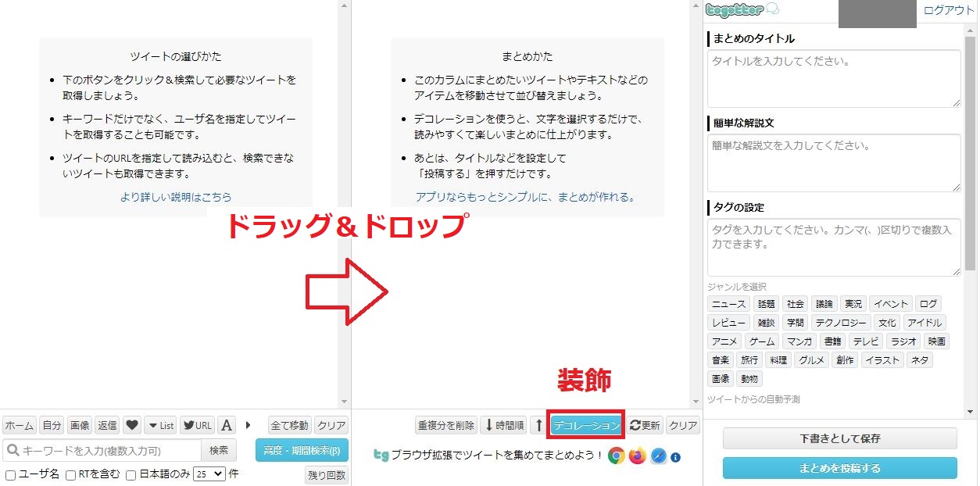Click the Chrome extension icon
This screenshot has height=486, width=980.
[x=617, y=456]
